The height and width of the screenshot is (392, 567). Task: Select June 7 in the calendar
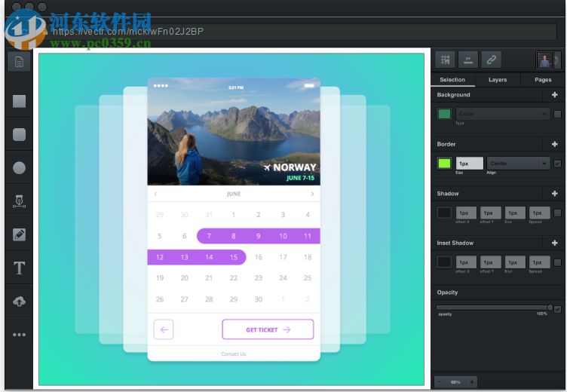209,236
